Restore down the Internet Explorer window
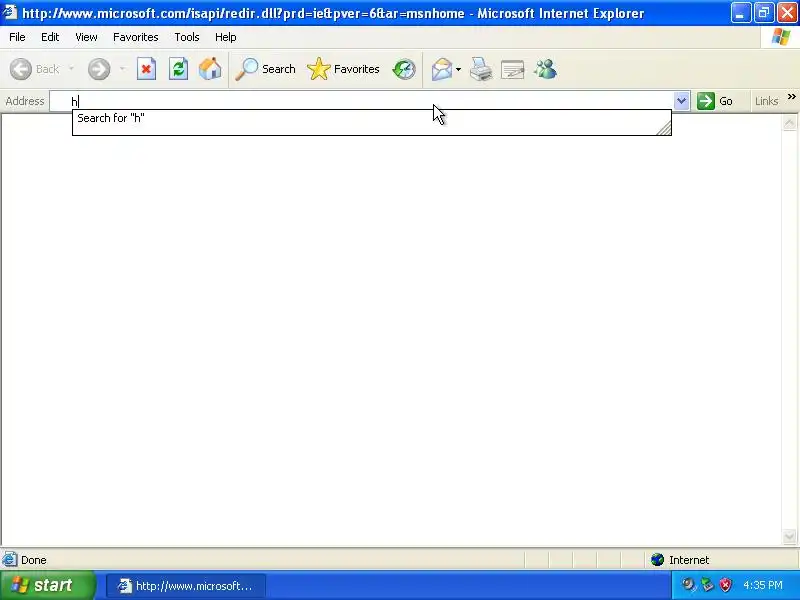This screenshot has height=600, width=800. [x=764, y=12]
